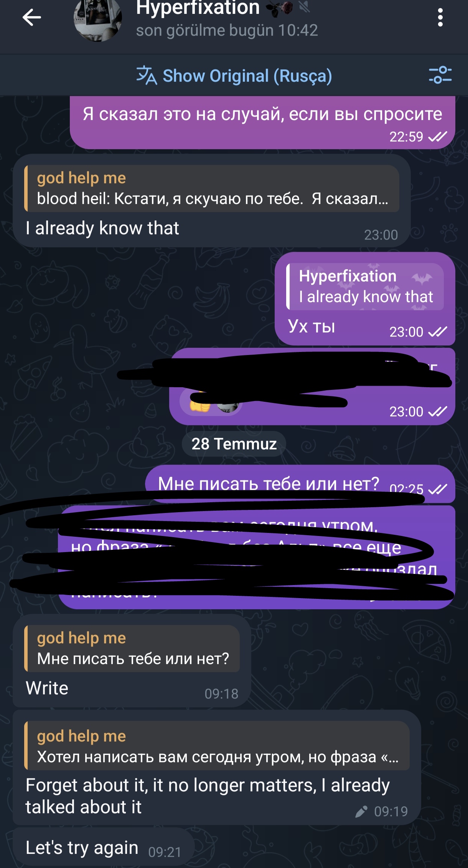Tap the 28 Temmuz date badge
The width and height of the screenshot is (468, 868).
234,444
